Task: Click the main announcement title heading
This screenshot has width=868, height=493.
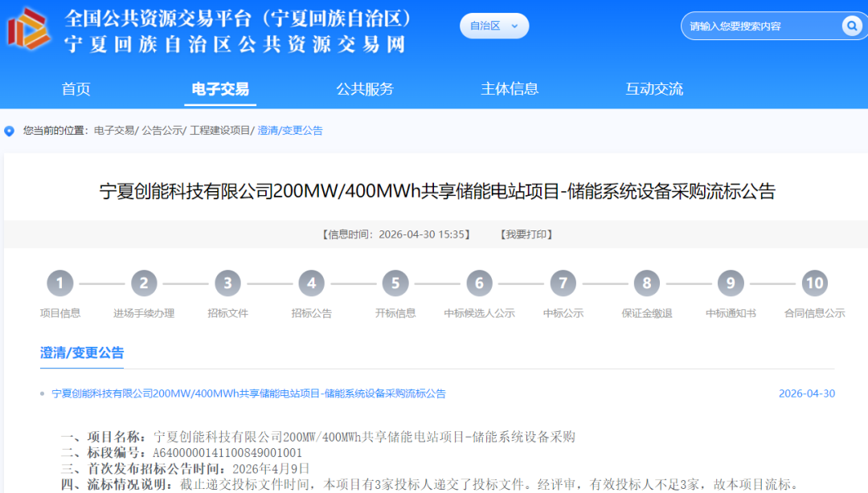Action: click(437, 191)
